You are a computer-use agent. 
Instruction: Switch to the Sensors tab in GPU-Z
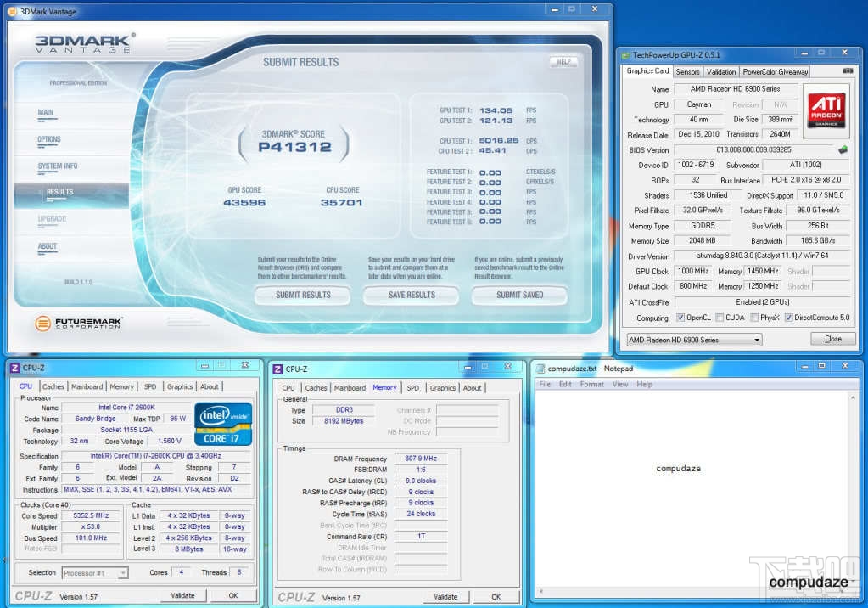coord(687,72)
